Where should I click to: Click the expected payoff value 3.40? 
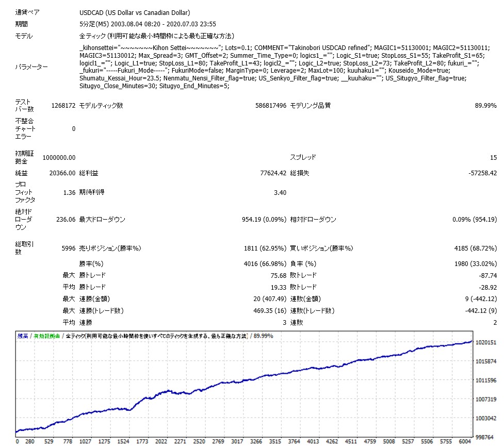(280, 193)
